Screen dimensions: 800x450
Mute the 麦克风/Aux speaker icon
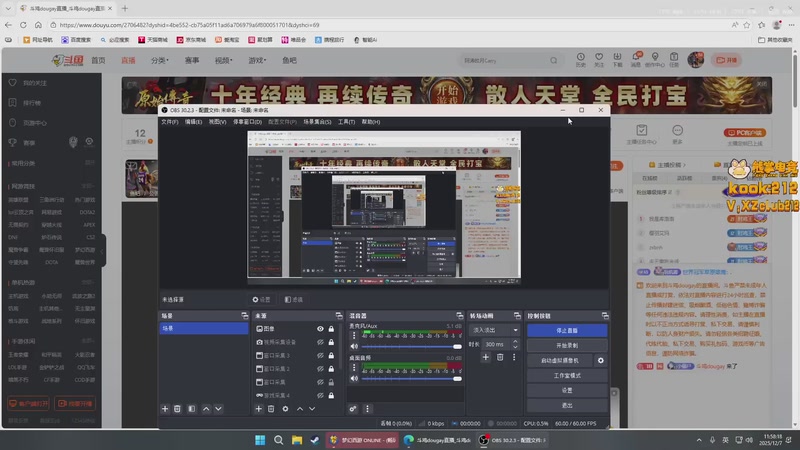tap(354, 346)
